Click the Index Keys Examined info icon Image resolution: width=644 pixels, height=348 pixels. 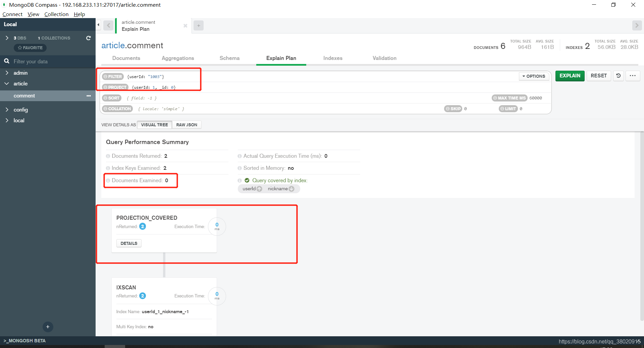click(x=108, y=168)
